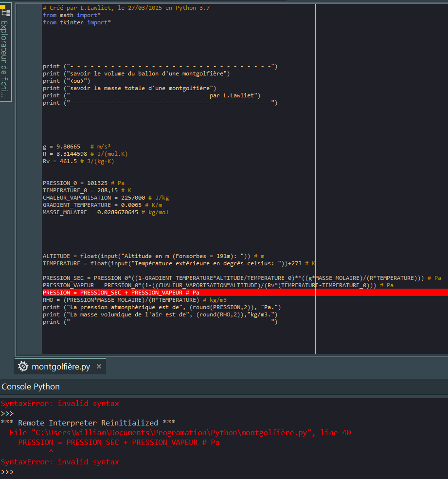The height and width of the screenshot is (479, 448).
Task: Click the print 'savoir la masse totale' line
Action: pyautogui.click(x=129, y=88)
